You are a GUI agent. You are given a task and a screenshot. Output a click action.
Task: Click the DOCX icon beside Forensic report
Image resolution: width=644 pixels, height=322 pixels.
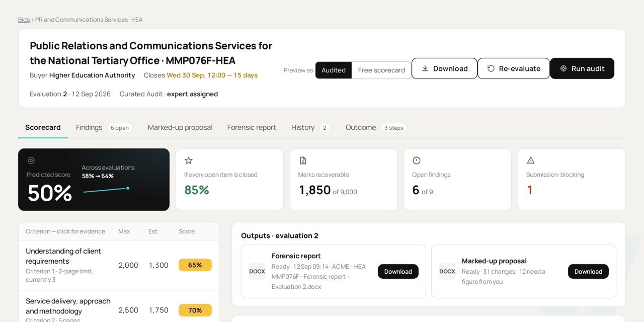257,271
